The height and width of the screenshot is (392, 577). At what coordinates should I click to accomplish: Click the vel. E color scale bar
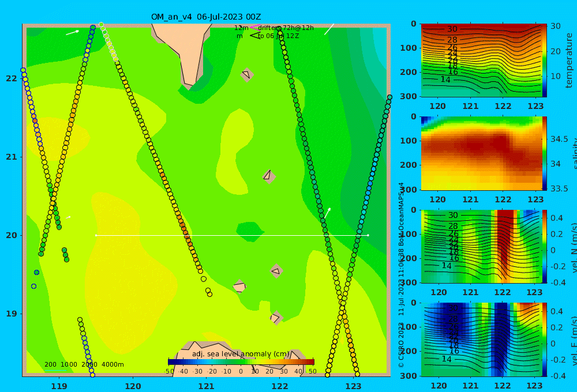[x=544, y=340]
